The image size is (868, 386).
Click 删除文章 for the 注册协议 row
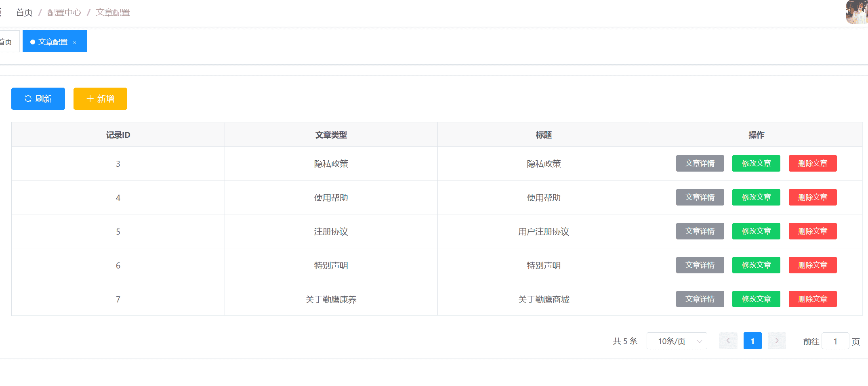point(812,231)
